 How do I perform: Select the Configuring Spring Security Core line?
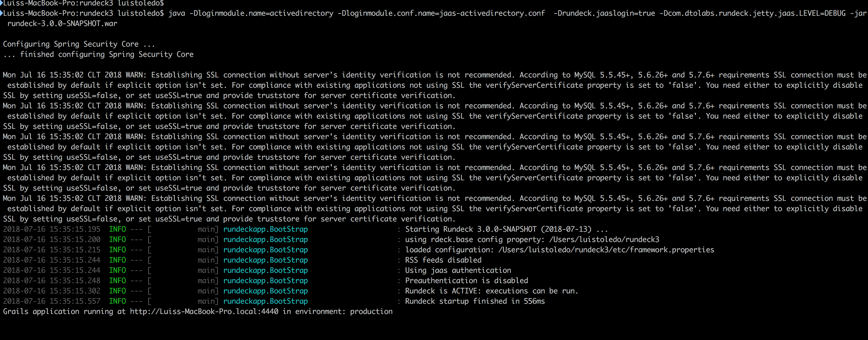pos(79,44)
